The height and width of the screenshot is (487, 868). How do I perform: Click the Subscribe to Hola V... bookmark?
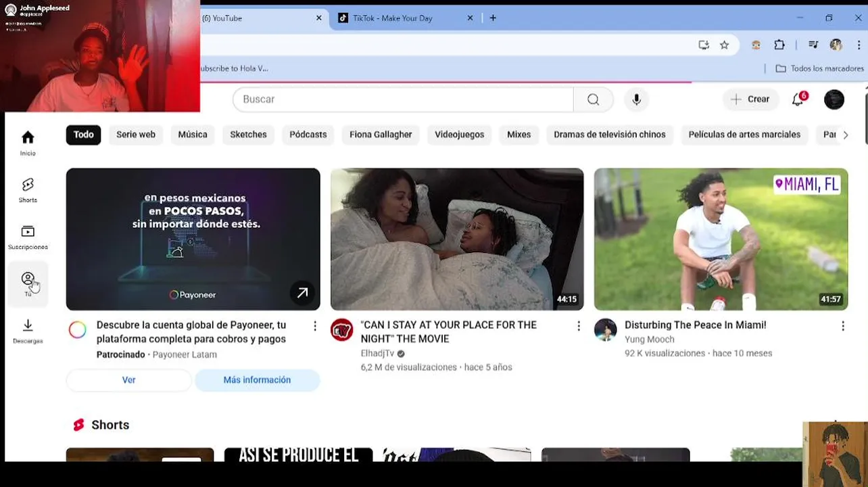tap(234, 68)
